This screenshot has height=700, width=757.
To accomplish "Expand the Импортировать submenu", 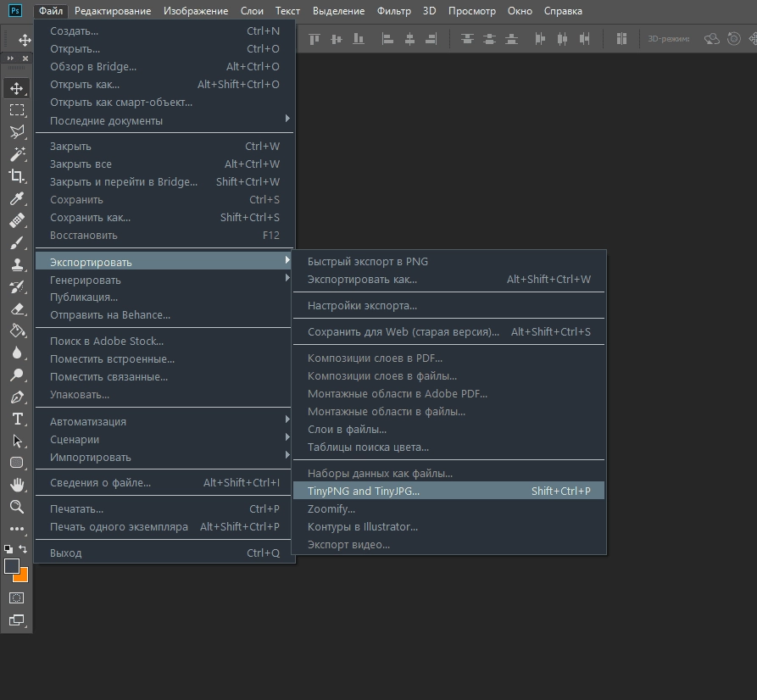I will pos(164,457).
